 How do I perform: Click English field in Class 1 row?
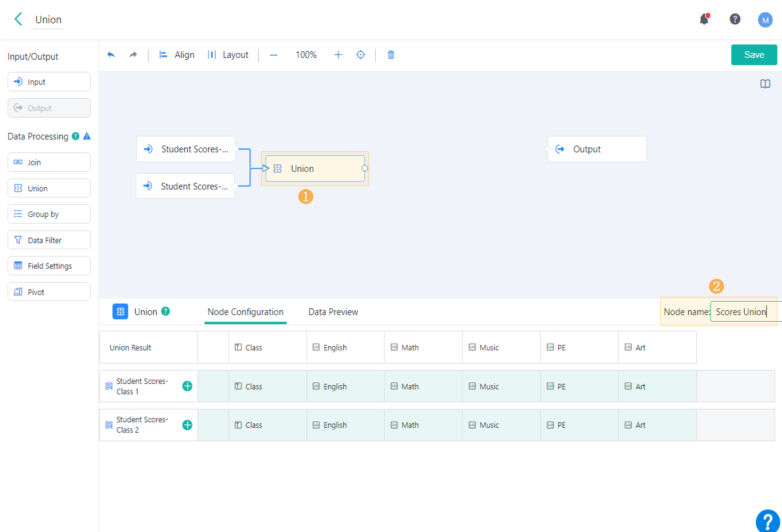coord(346,386)
